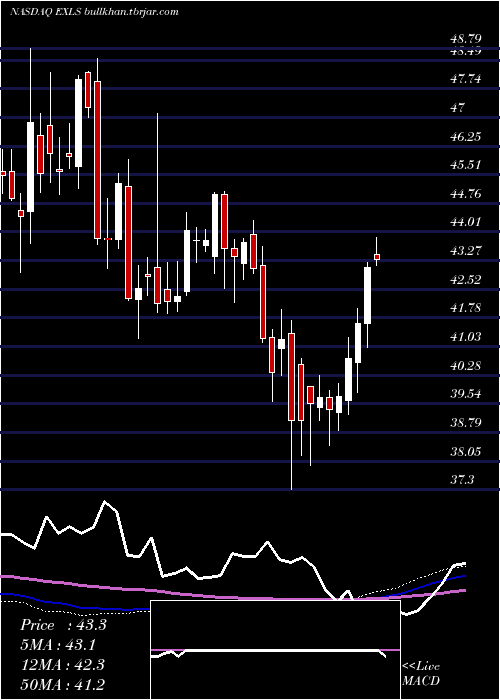Click the Price : 43.3 readout

point(63,625)
